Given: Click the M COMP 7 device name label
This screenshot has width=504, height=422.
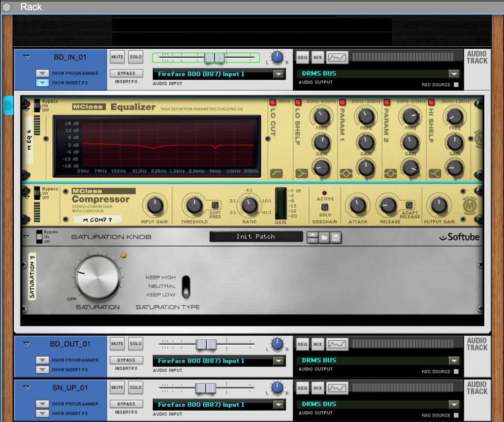Looking at the screenshot, I should click(x=98, y=220).
